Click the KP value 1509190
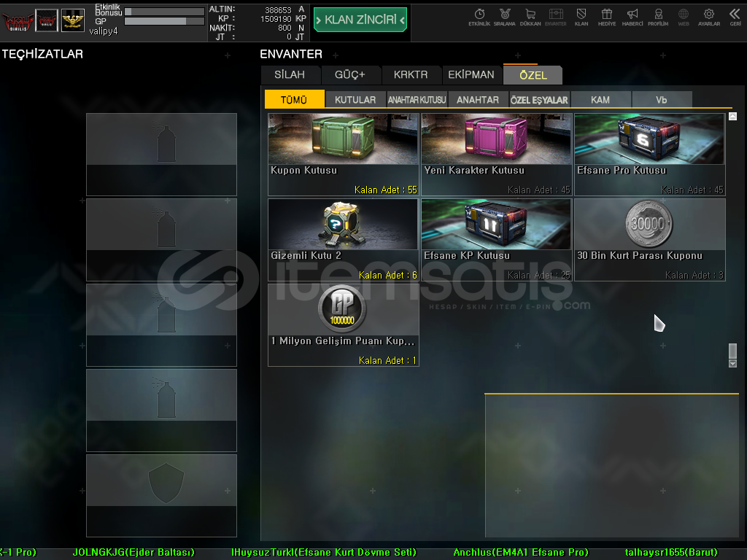The height and width of the screenshot is (560, 747). click(x=276, y=19)
